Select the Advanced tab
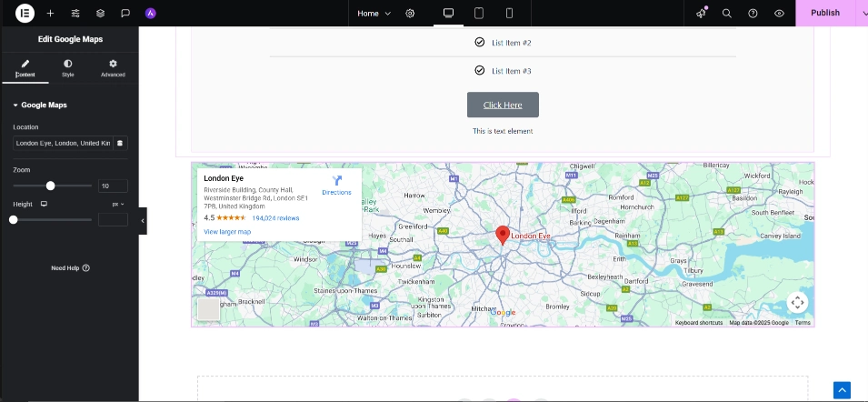Screen dimensions: 868x402 [113, 68]
